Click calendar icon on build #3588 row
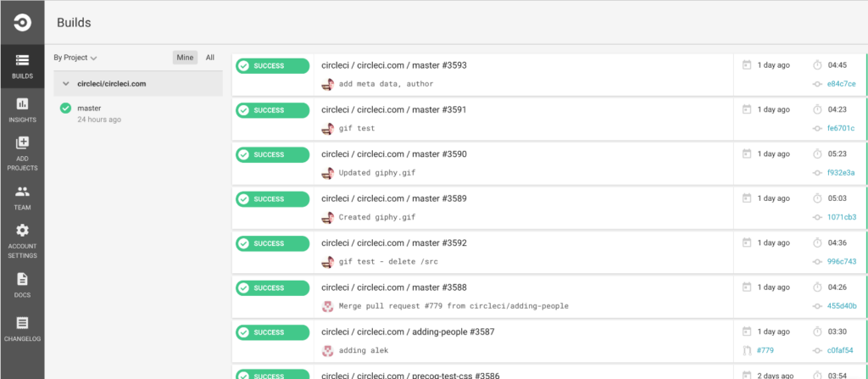This screenshot has height=379, width=868. 746,287
